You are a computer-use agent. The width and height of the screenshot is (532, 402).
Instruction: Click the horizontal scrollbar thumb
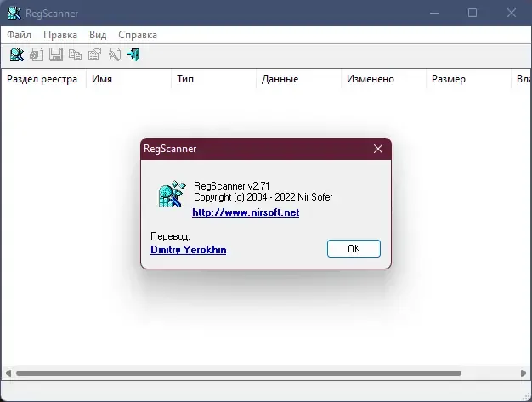pyautogui.click(x=239, y=373)
